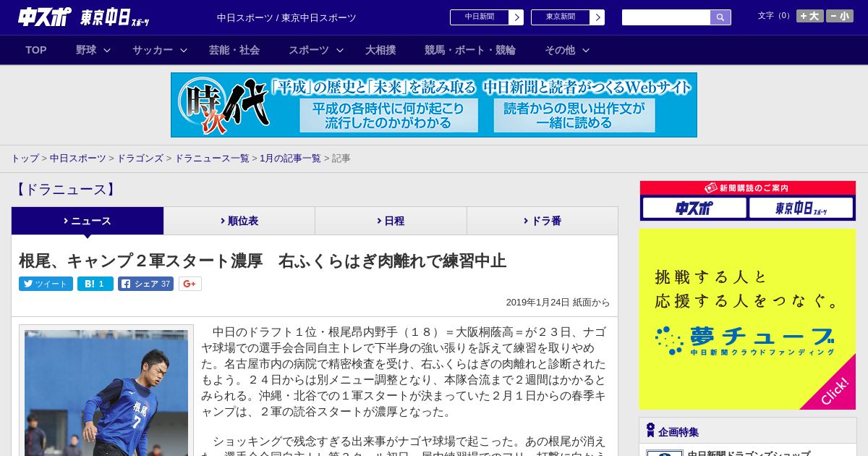Go to 1月の記事一覧 breadcrumb link

290,158
